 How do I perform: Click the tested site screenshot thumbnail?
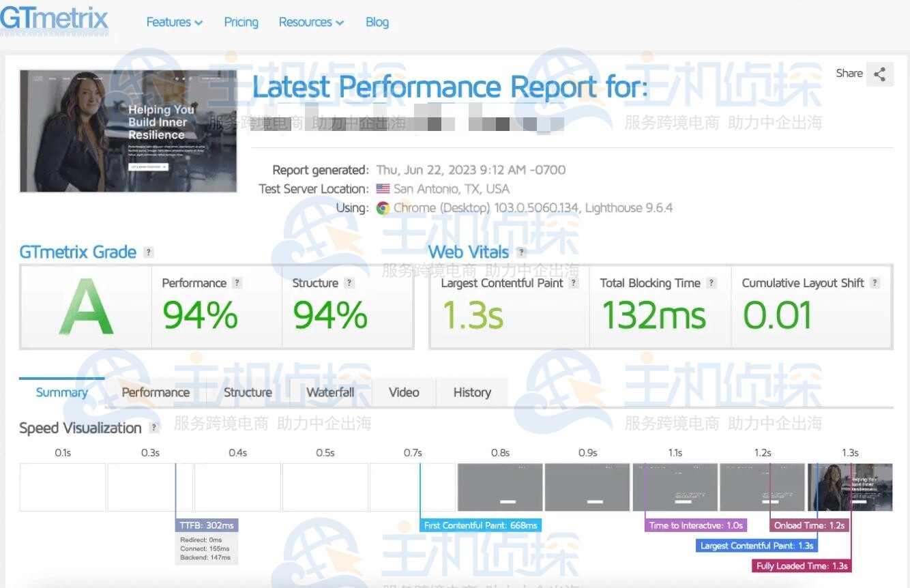(128, 131)
